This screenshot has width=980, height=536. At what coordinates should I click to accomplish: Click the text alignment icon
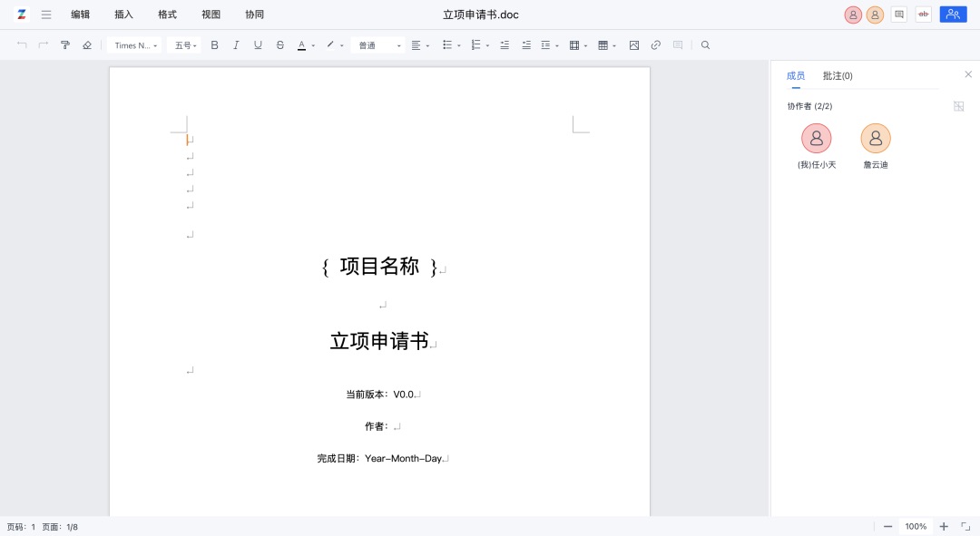coord(416,45)
